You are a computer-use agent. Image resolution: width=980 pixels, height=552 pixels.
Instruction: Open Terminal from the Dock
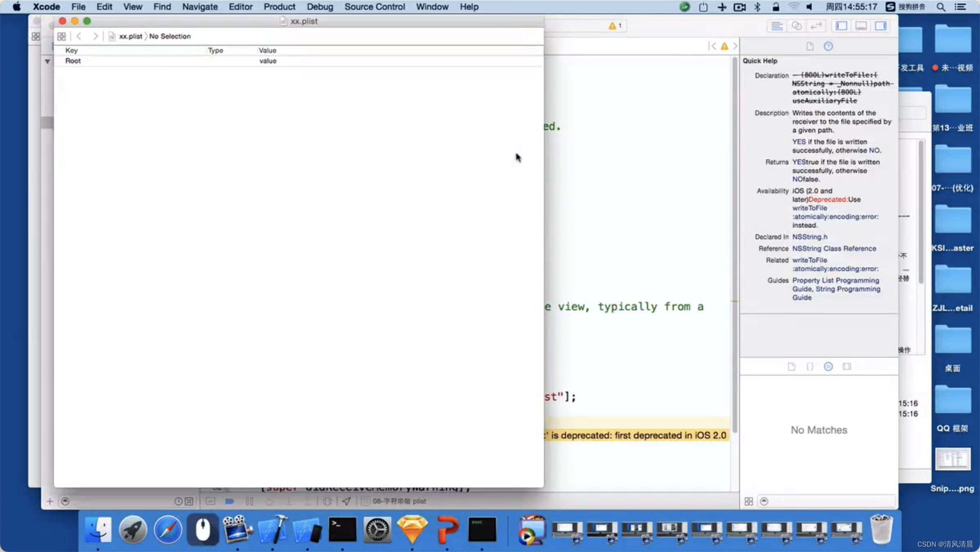coord(342,530)
